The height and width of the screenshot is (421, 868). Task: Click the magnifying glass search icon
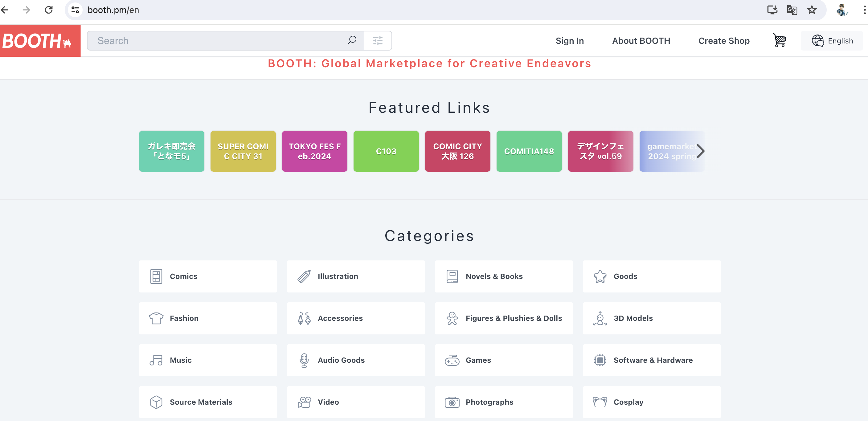click(352, 40)
